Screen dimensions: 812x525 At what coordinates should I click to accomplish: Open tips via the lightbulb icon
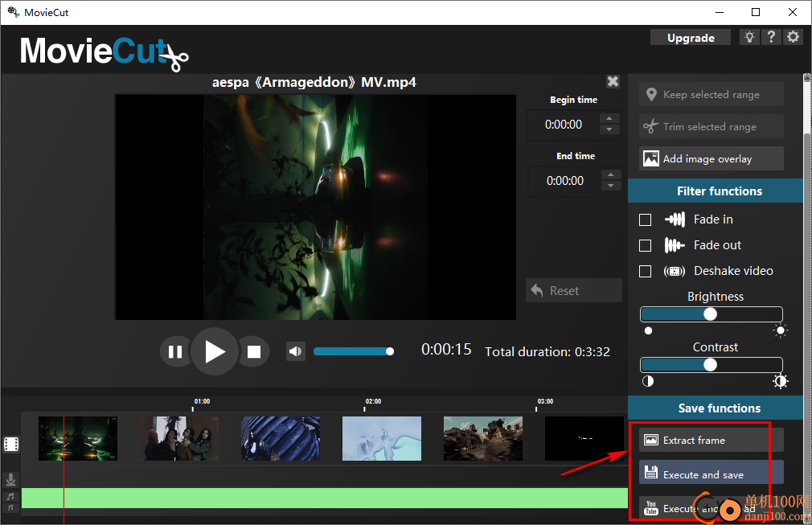[x=748, y=37]
